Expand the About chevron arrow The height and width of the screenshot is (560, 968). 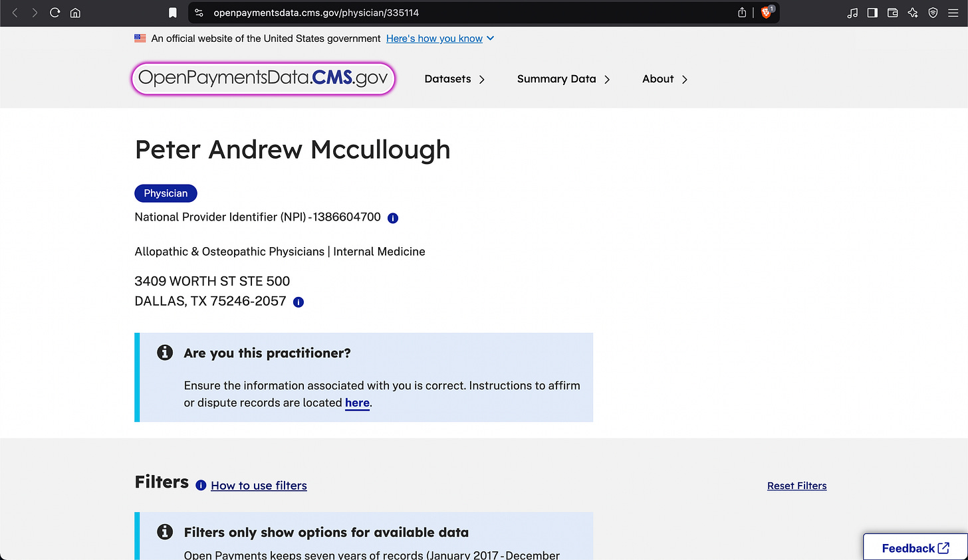point(684,80)
